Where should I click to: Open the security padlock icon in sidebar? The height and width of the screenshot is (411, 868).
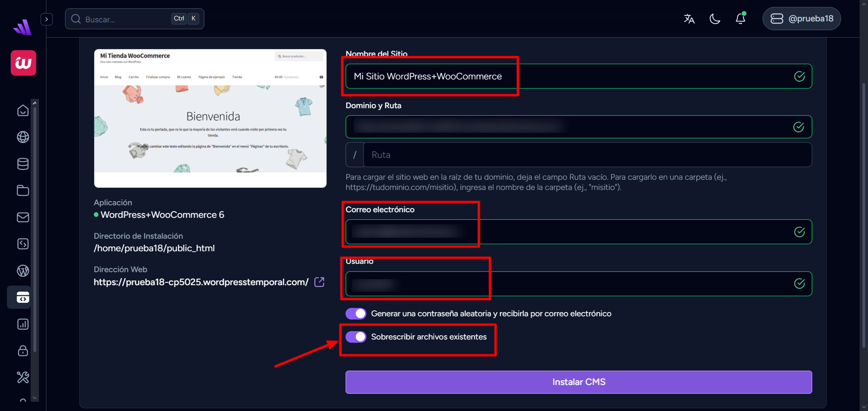coord(23,351)
